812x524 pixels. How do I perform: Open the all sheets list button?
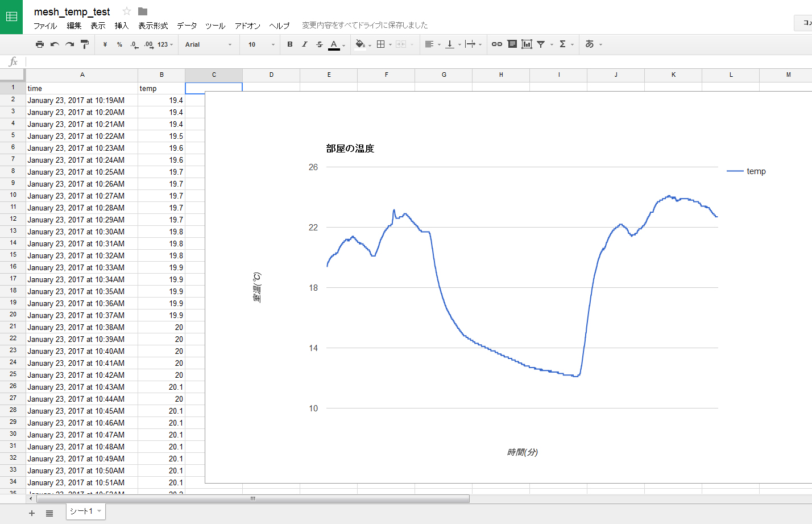pos(49,513)
